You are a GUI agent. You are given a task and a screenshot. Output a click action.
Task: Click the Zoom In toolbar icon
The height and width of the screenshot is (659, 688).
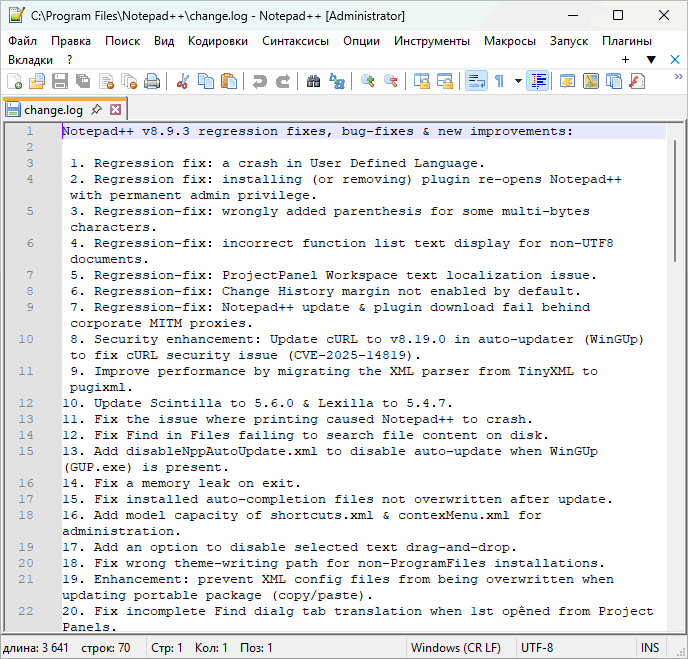coord(368,81)
